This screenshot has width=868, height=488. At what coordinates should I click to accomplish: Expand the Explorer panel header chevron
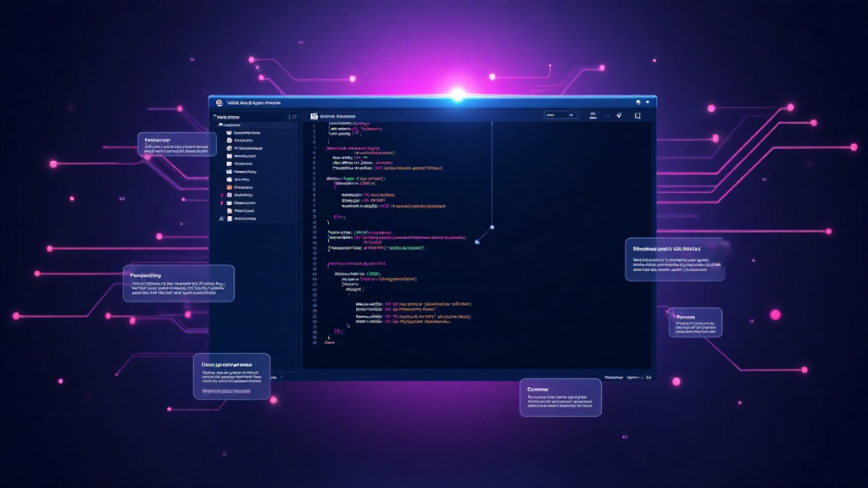click(214, 117)
